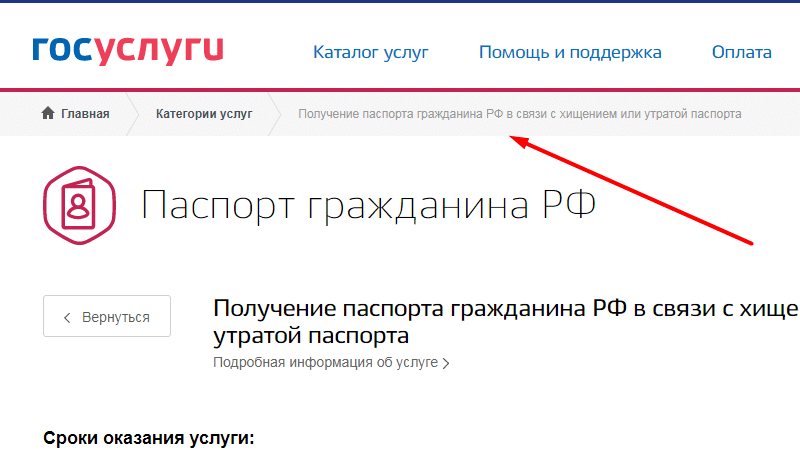Click the passport breadcrumb text
Screen dimensions: 800x450
(519, 114)
